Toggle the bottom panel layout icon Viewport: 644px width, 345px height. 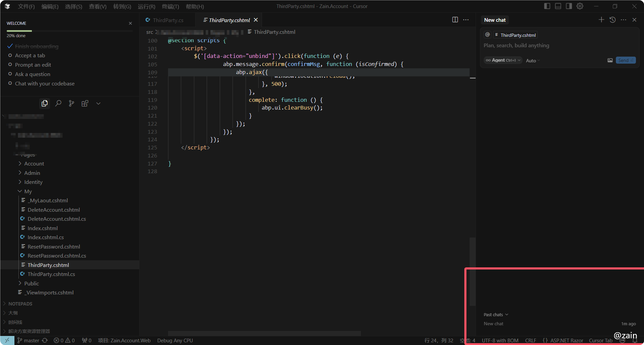pyautogui.click(x=558, y=6)
